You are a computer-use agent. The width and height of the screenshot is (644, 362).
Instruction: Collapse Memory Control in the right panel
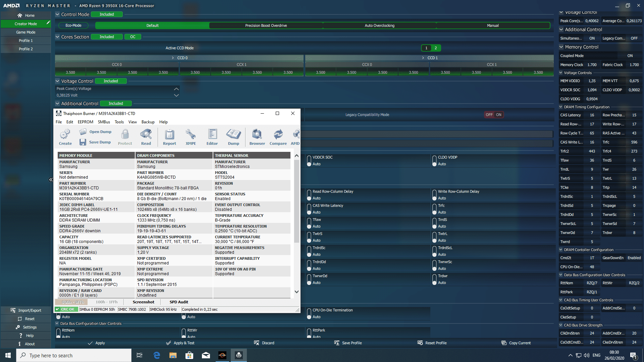(561, 47)
